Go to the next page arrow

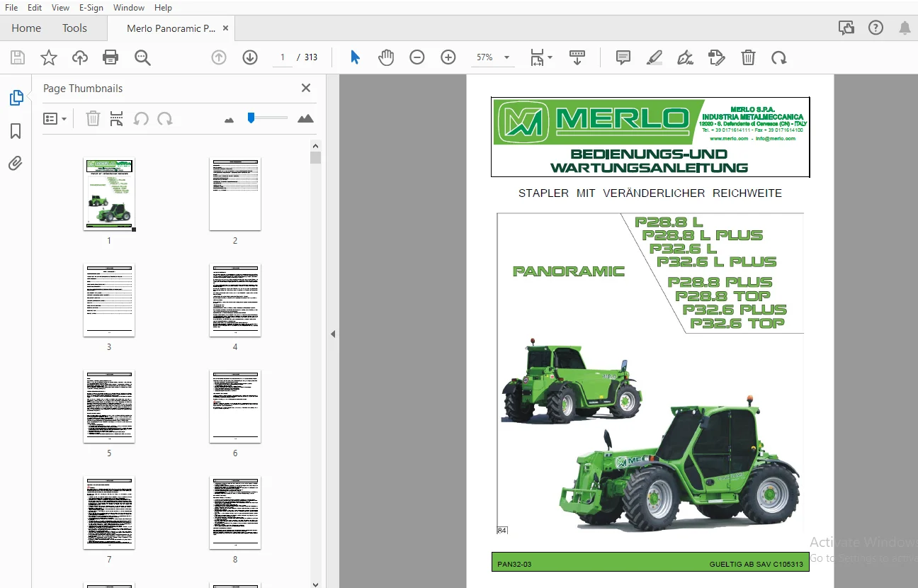[x=250, y=57]
